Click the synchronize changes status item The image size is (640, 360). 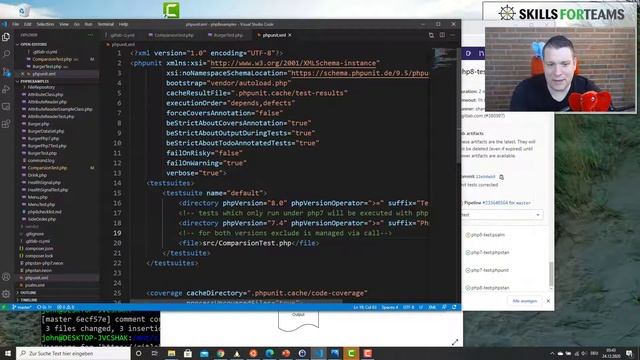[x=44, y=307]
